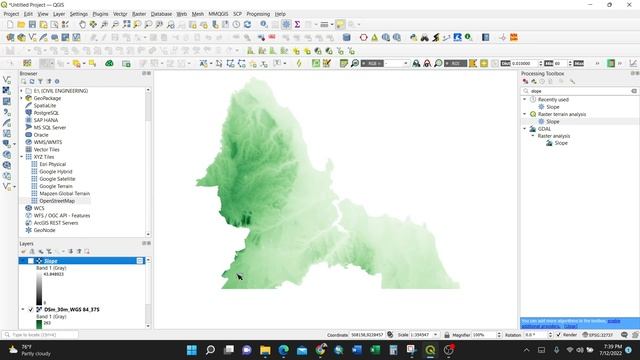Expand the E:\ (CIVIL ENGINEERING) drive entry
This screenshot has height=360, width=640.
pyautogui.click(x=22, y=91)
